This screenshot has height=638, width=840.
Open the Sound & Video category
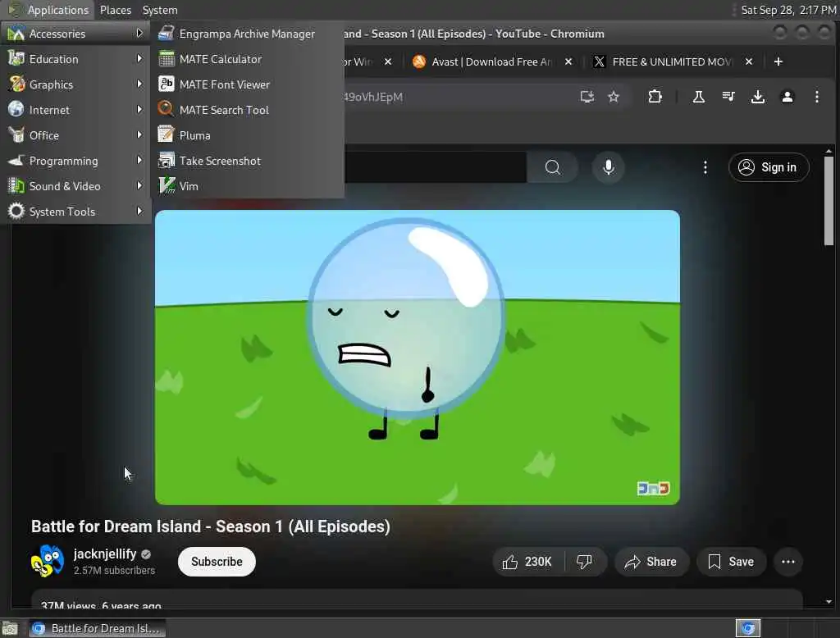(75, 186)
